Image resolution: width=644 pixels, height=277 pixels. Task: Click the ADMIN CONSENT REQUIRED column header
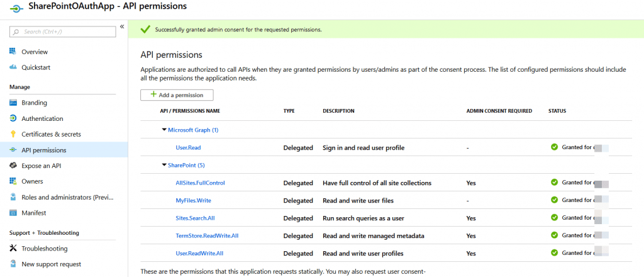(499, 111)
